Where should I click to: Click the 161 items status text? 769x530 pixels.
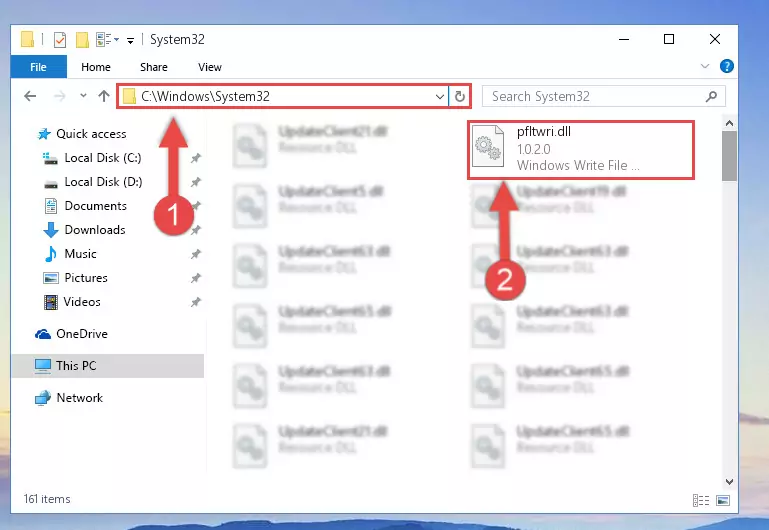click(47, 499)
